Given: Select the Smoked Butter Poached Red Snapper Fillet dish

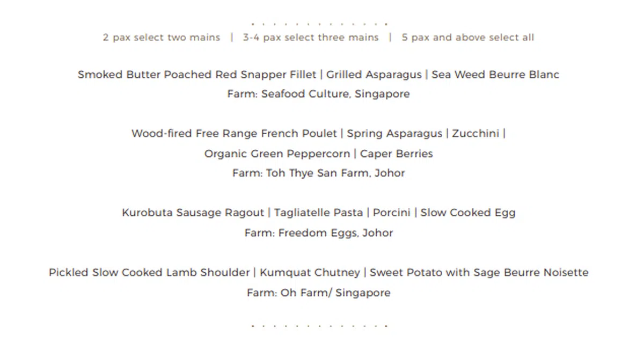Looking at the screenshot, I should (x=197, y=75).
